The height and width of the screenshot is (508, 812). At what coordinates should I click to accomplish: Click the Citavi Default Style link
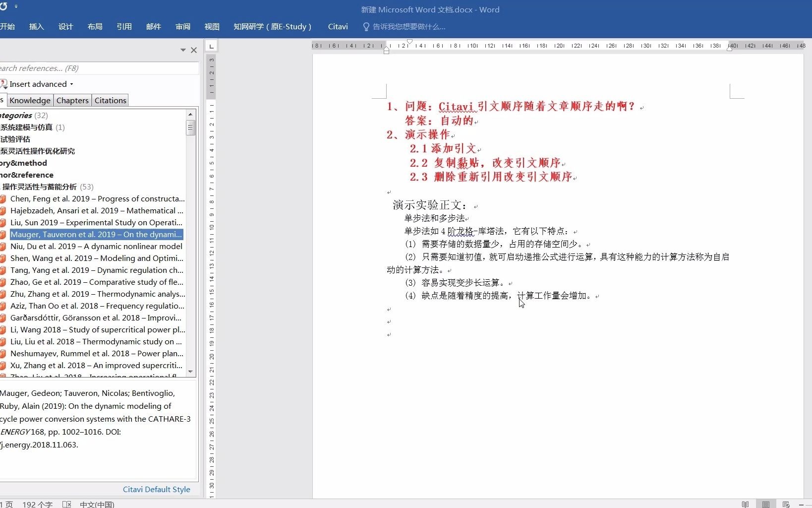[157, 490]
